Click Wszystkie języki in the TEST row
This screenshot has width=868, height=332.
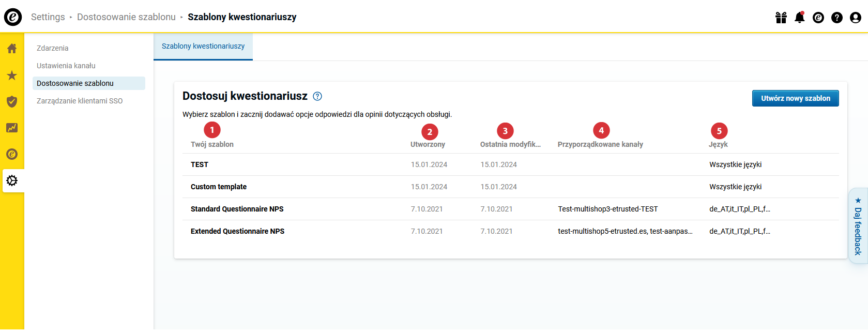pos(736,164)
